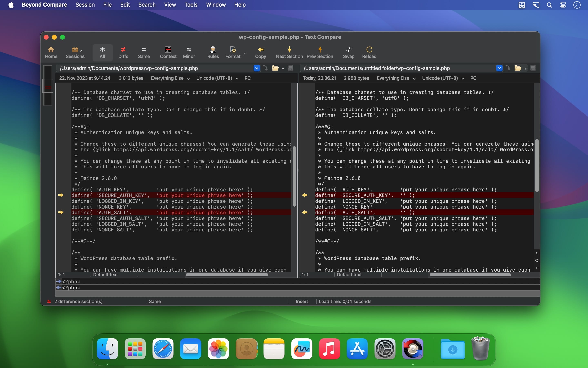Click the previous difference arrow above the scroll circle
Screen dimensions: 588x368
click(537, 253)
